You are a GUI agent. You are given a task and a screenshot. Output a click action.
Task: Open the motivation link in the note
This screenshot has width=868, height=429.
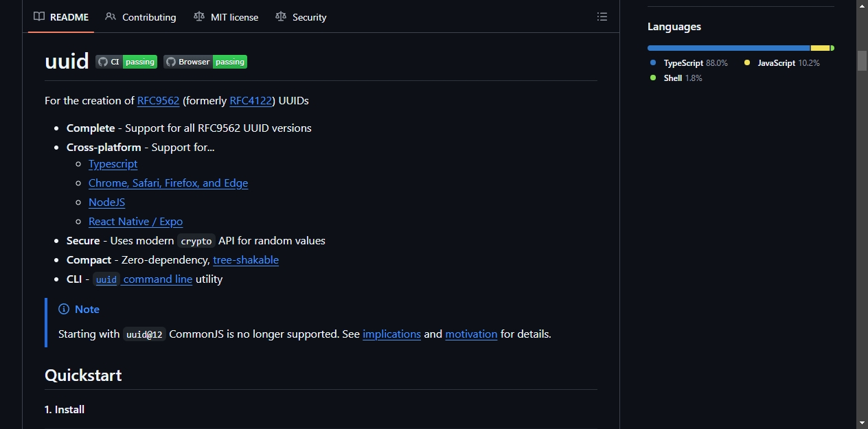click(x=471, y=334)
